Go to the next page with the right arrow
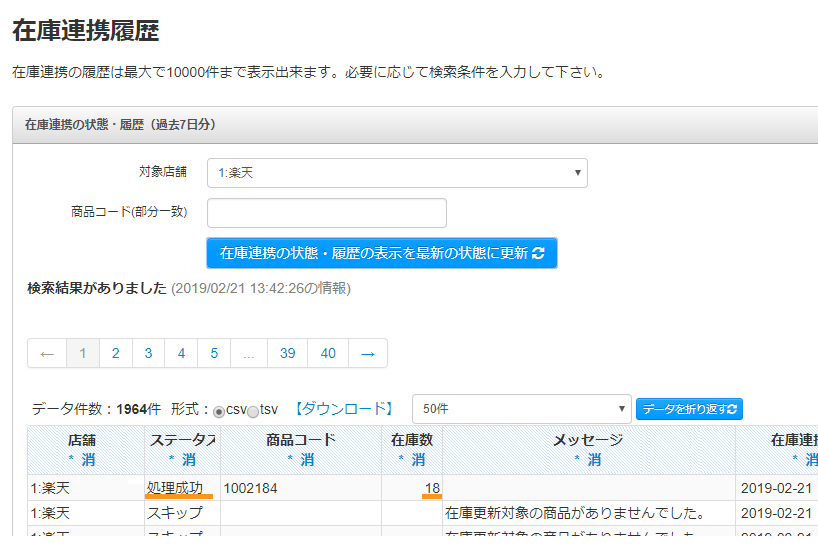818x558 pixels. click(368, 354)
